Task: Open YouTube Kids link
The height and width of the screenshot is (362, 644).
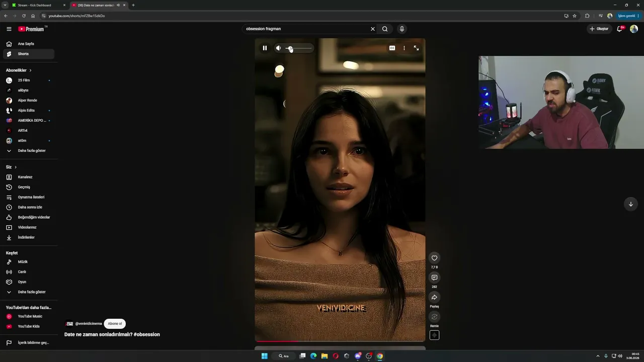Action: tap(29, 326)
